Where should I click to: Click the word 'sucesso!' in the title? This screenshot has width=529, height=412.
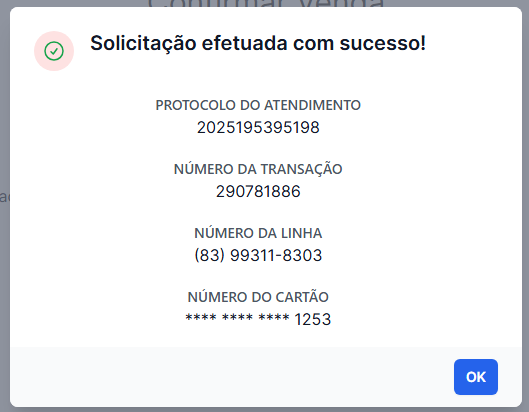pos(383,43)
